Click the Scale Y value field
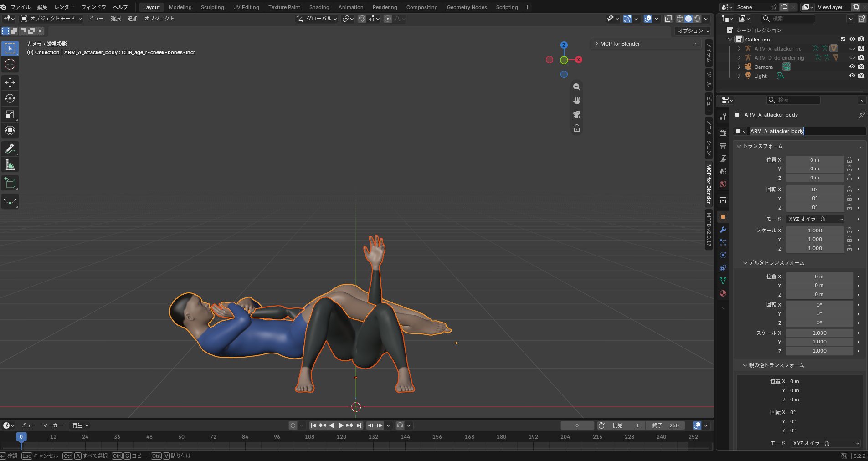The image size is (868, 461). 815,239
